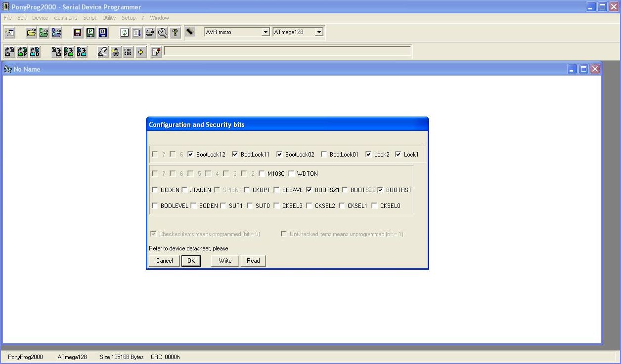Check the CKSEL3 checkbox
Screen dimensions: 621x364
click(x=276, y=206)
